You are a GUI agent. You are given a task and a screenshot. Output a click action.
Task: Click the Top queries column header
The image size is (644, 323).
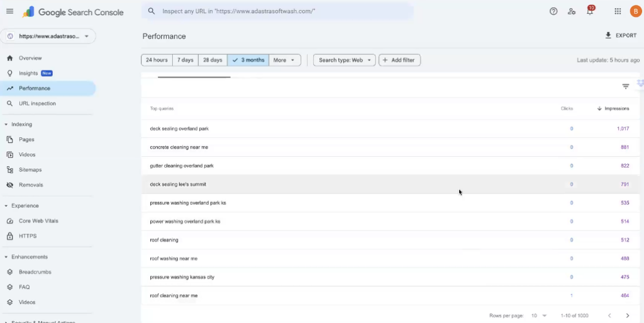click(x=162, y=108)
